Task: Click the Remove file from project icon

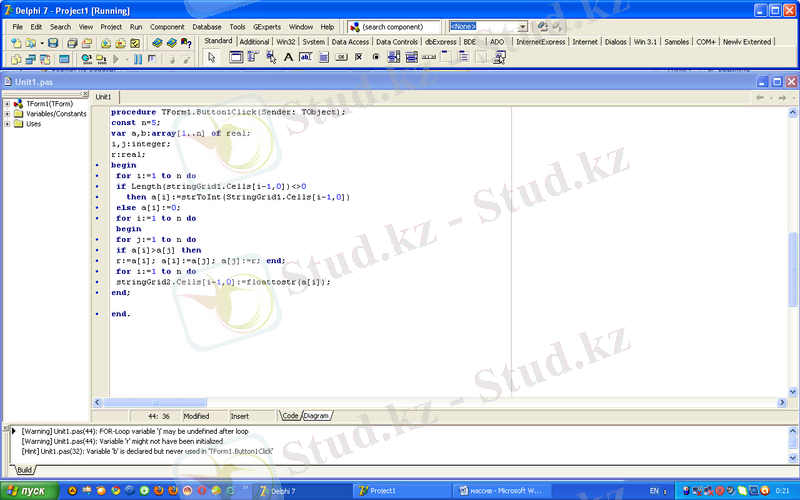Action: tap(120, 43)
